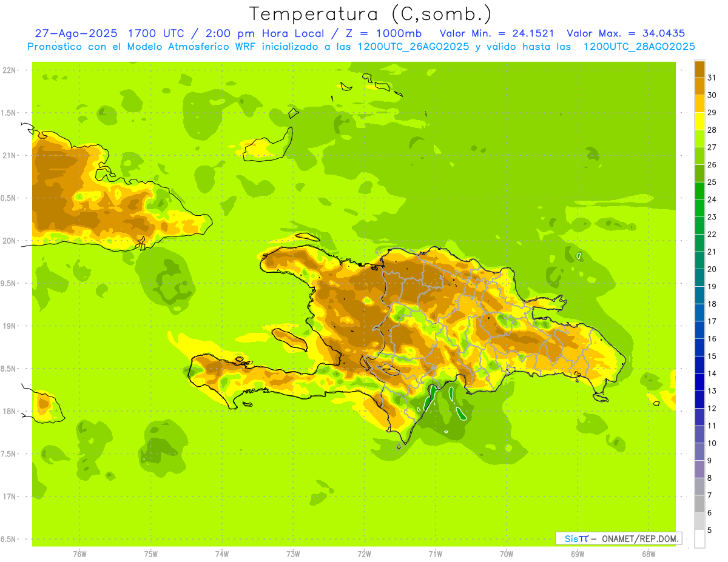This screenshot has height=562, width=728.
Task: Pick the blue legend swatch between 14 and 15
Action: click(699, 365)
